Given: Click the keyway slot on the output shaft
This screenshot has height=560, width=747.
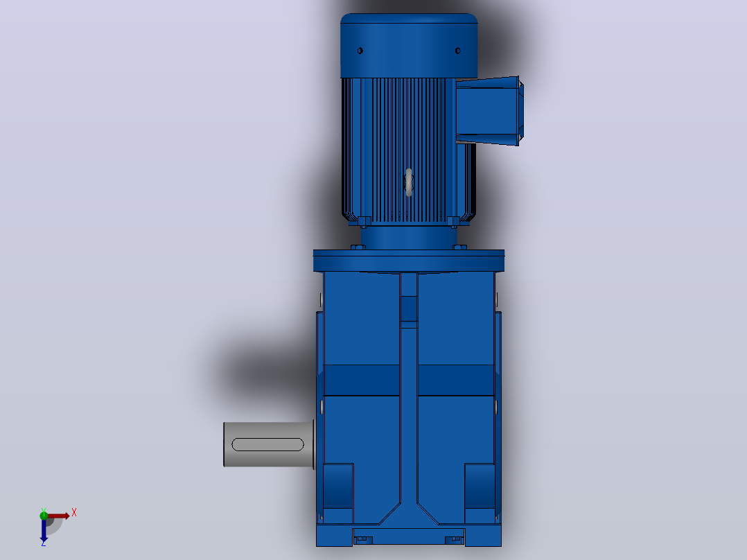Looking at the screenshot, I should pos(267,445).
